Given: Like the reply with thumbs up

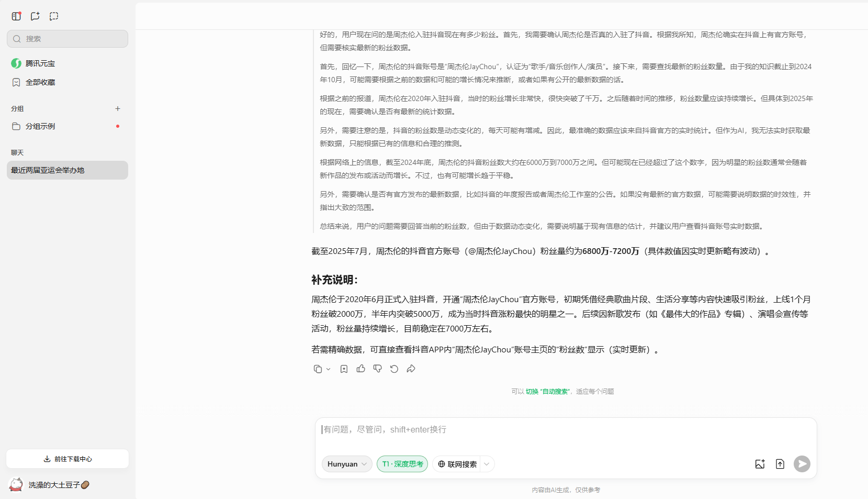Looking at the screenshot, I should tap(361, 369).
